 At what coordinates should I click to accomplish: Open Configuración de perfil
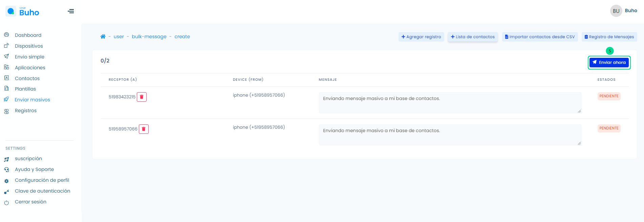tap(42, 180)
